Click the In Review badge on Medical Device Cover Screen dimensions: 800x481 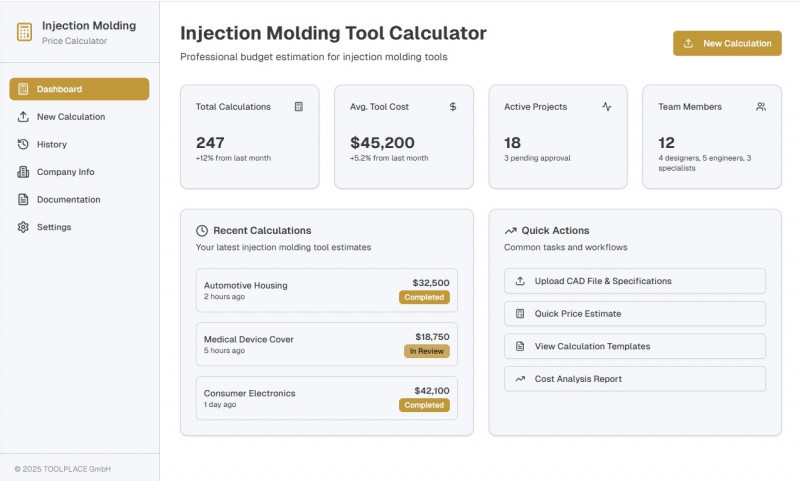point(427,351)
